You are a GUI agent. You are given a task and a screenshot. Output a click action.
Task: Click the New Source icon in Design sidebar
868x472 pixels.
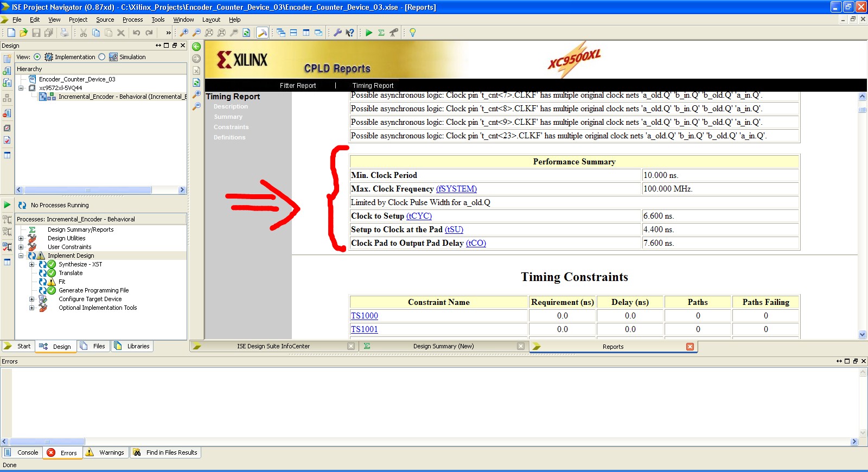[x=7, y=59]
